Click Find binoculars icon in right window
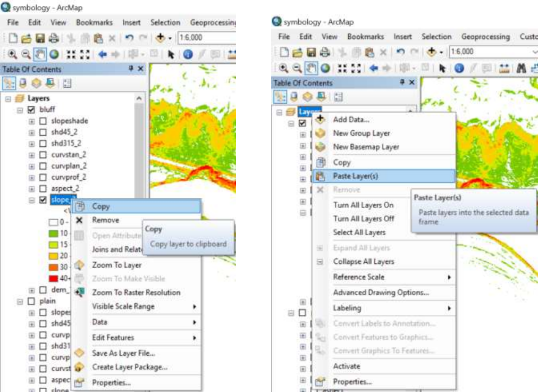 521,68
